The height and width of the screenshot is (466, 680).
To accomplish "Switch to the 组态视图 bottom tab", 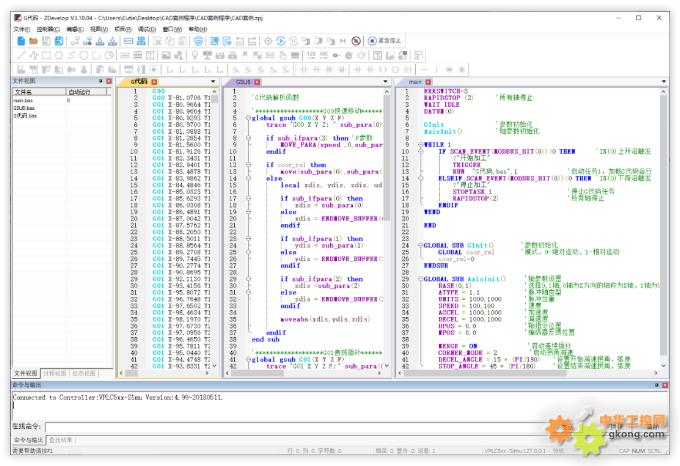I will pos(84,373).
